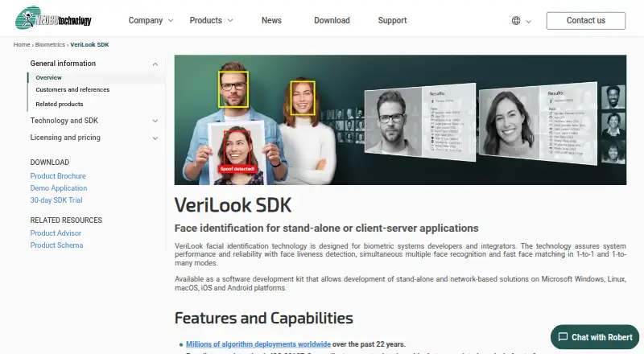Click the VeriLook SDK breadcrumb

(x=89, y=44)
